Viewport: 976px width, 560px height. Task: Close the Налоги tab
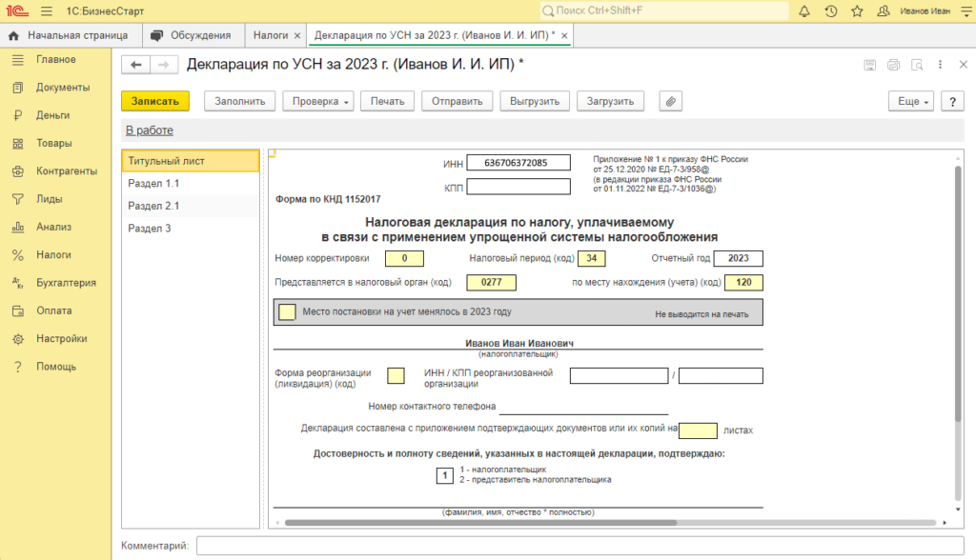(x=297, y=36)
